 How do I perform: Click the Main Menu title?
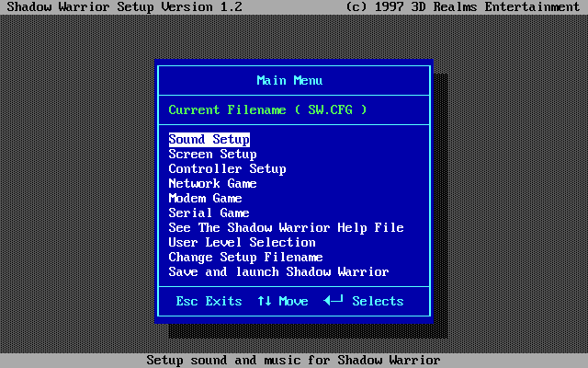point(289,80)
